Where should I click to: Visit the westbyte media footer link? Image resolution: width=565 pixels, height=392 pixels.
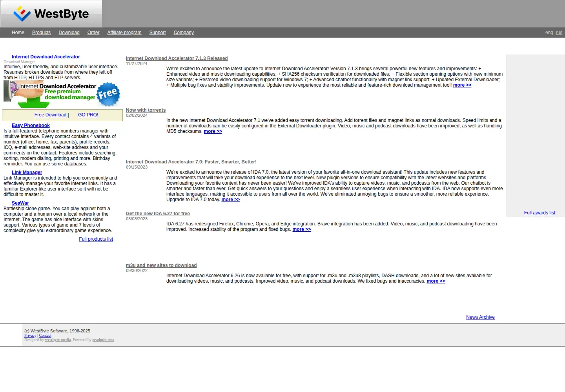tap(58, 340)
